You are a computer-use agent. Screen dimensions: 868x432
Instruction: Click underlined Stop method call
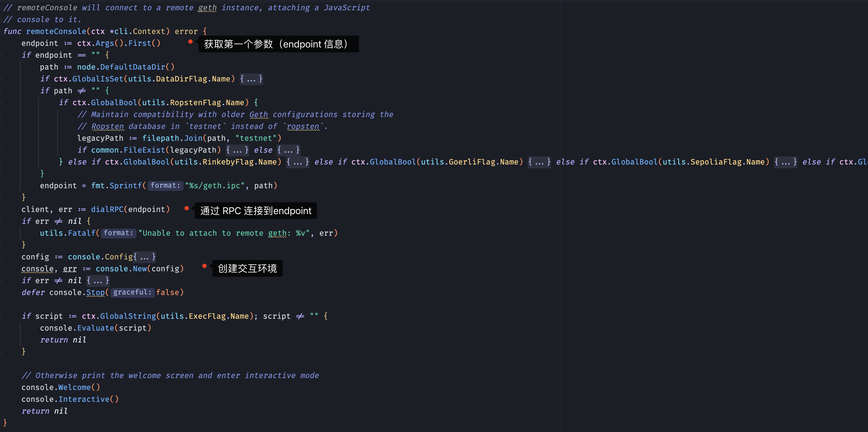coord(95,293)
